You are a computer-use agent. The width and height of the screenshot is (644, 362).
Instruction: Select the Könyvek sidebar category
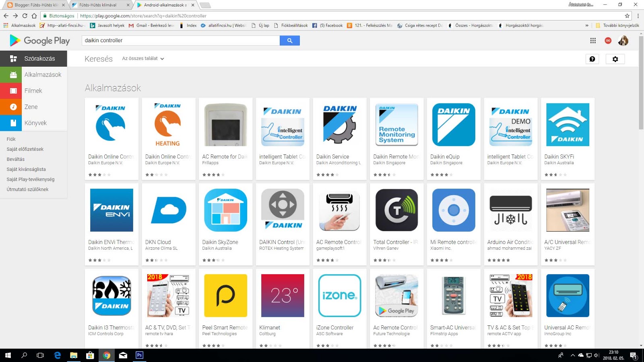pos(33,123)
